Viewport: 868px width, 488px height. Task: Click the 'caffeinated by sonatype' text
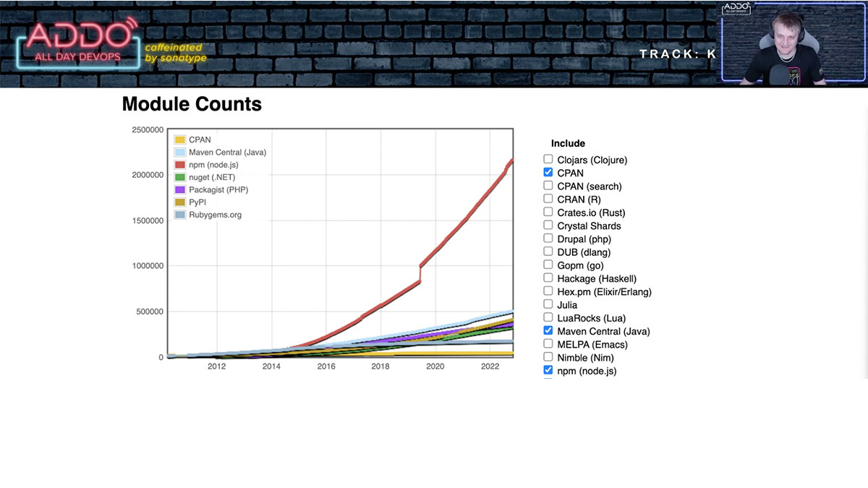pyautogui.click(x=176, y=52)
